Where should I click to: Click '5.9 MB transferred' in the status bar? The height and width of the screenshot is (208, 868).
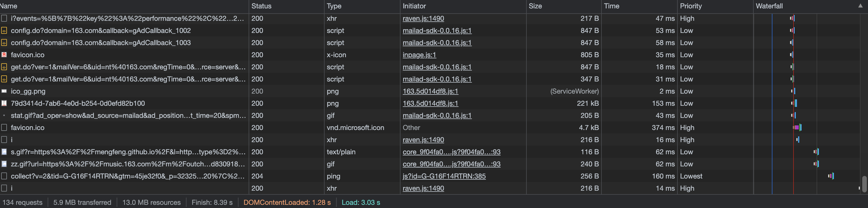(82, 202)
